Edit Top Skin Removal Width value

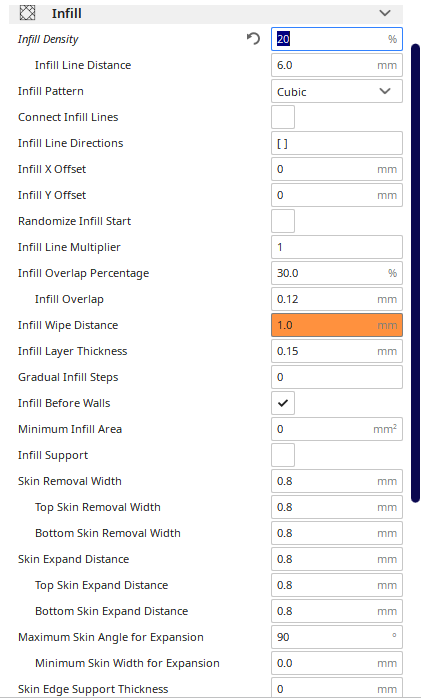coord(337,507)
